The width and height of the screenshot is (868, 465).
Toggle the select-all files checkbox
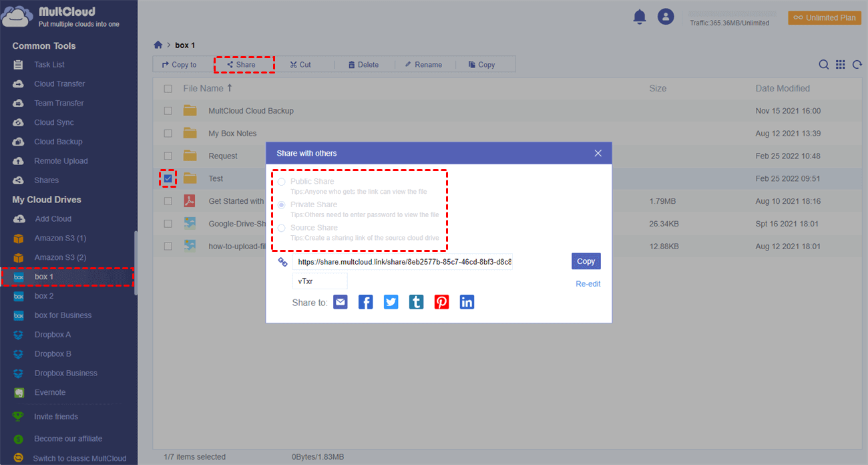click(x=168, y=89)
